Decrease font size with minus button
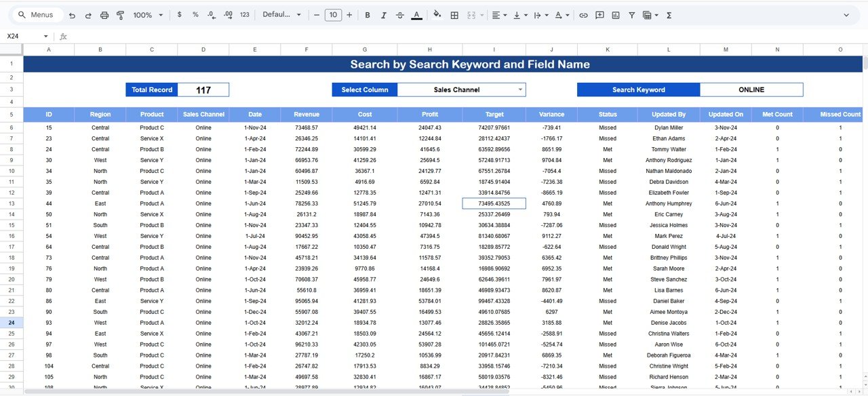868x396 pixels. tap(317, 15)
